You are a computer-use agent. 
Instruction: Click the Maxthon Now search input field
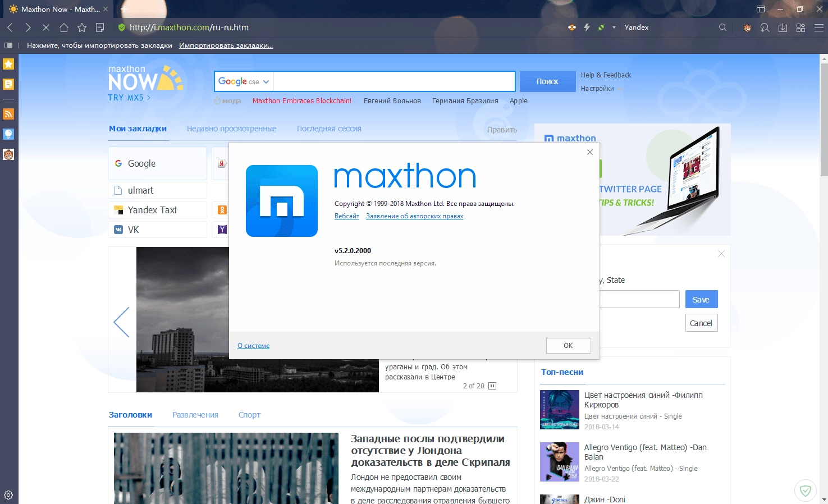(394, 81)
